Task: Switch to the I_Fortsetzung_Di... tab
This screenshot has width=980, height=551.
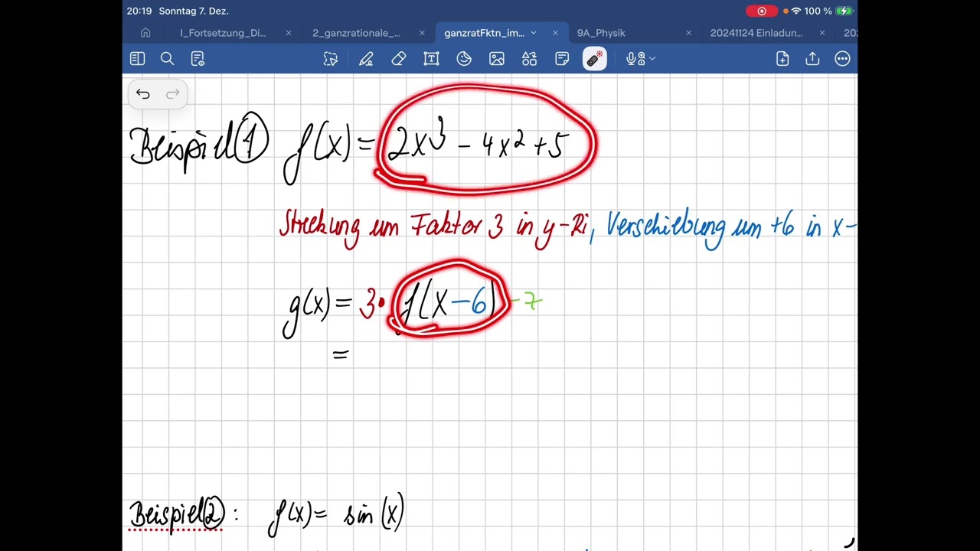Action: click(x=223, y=33)
